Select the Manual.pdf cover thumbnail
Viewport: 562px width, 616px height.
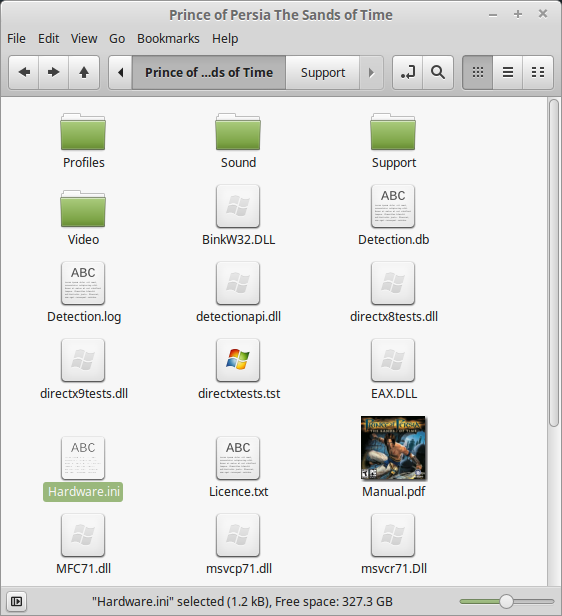click(393, 448)
